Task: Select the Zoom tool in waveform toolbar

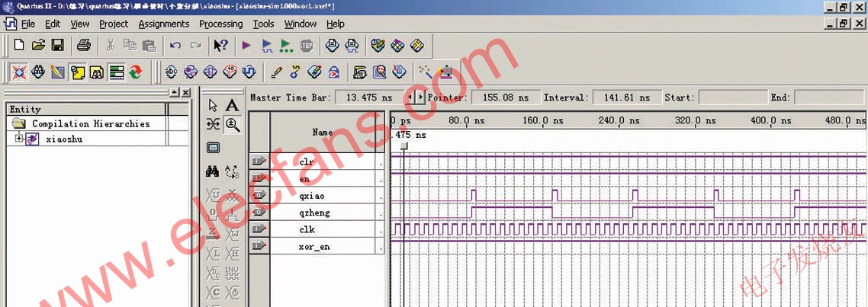Action: [x=232, y=124]
